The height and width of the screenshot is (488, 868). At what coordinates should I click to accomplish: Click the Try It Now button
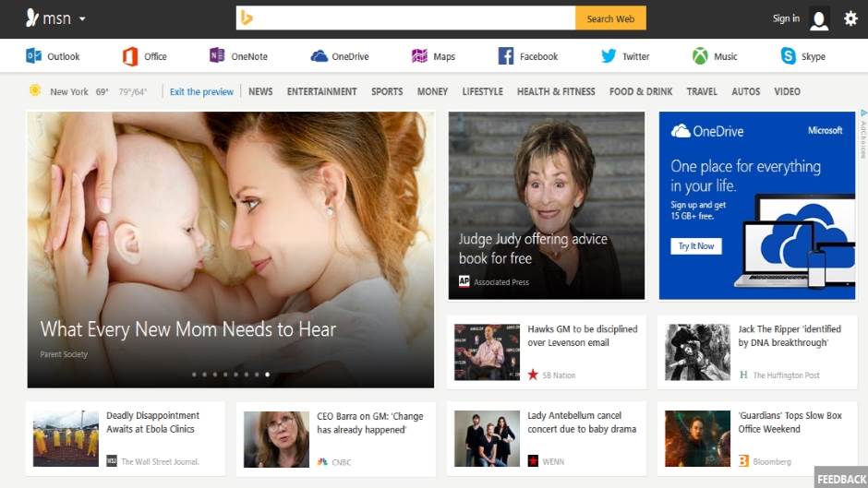pyautogui.click(x=696, y=246)
